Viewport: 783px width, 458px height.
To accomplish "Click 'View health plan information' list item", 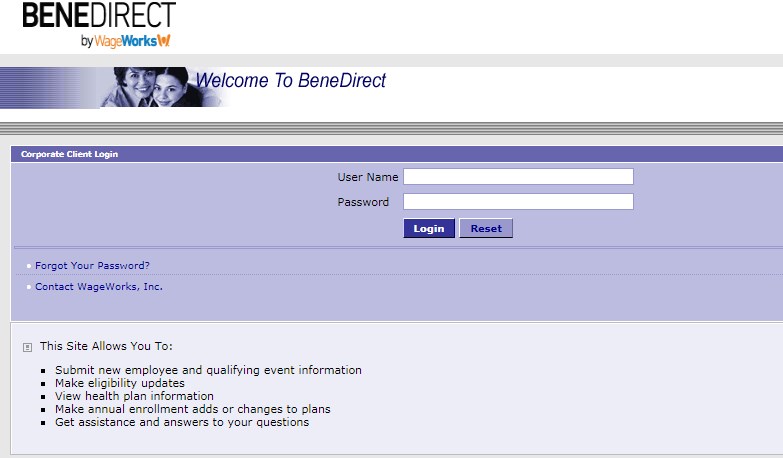I will tap(134, 396).
